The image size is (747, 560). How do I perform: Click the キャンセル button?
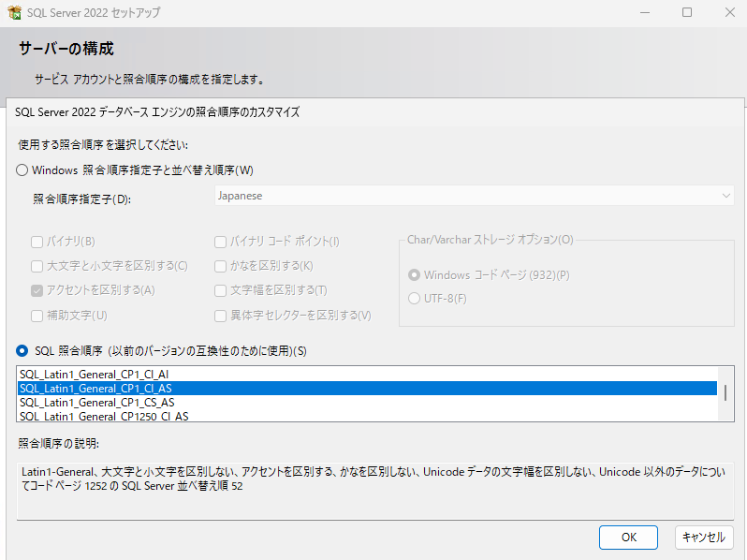704,538
